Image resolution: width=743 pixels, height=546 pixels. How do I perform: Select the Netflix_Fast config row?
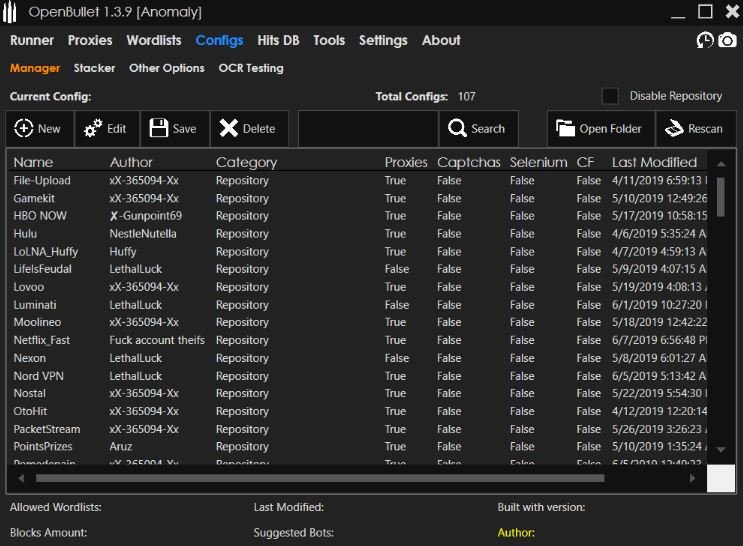point(358,340)
